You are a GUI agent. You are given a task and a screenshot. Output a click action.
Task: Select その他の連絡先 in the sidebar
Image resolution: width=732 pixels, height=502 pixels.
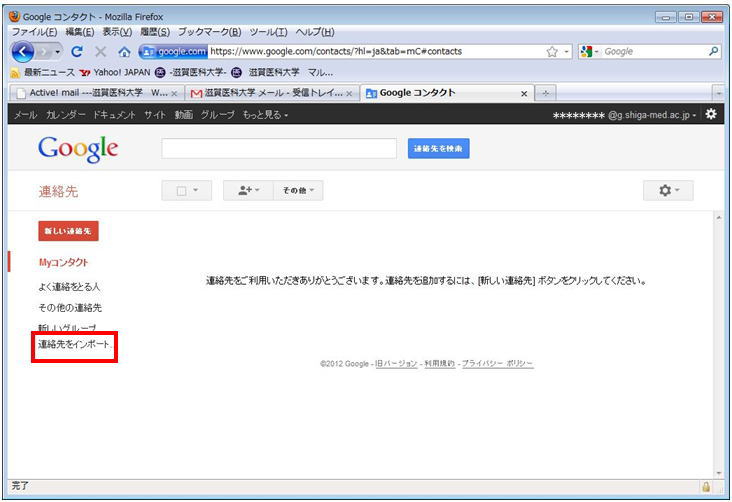pyautogui.click(x=70, y=308)
